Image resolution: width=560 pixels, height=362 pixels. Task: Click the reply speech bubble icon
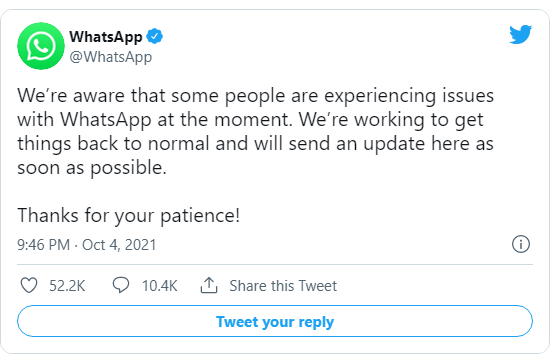pos(121,286)
